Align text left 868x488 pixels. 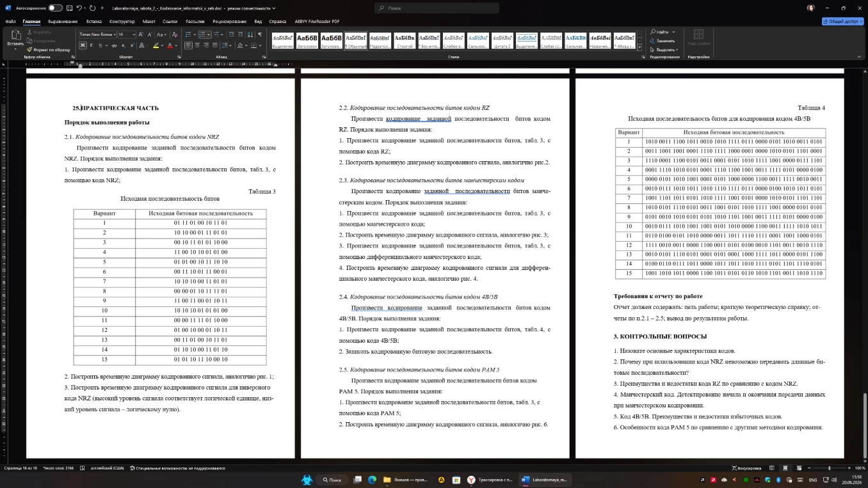(189, 45)
